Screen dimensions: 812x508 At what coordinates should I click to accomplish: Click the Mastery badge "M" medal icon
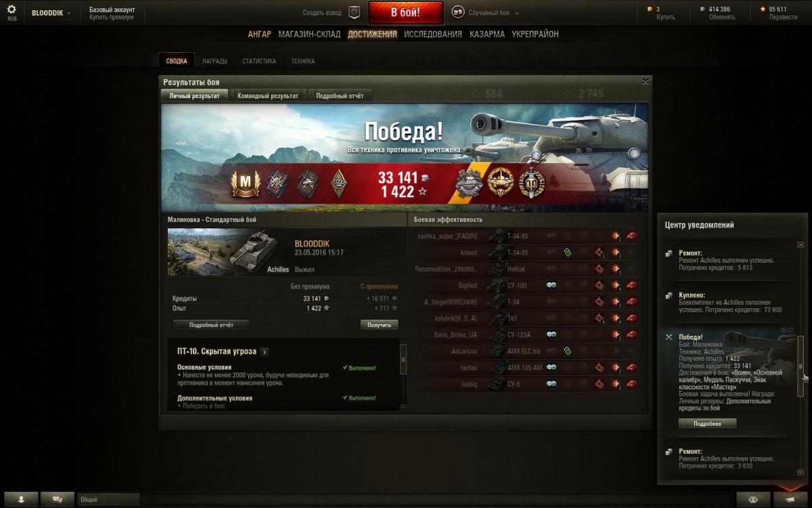(x=246, y=184)
